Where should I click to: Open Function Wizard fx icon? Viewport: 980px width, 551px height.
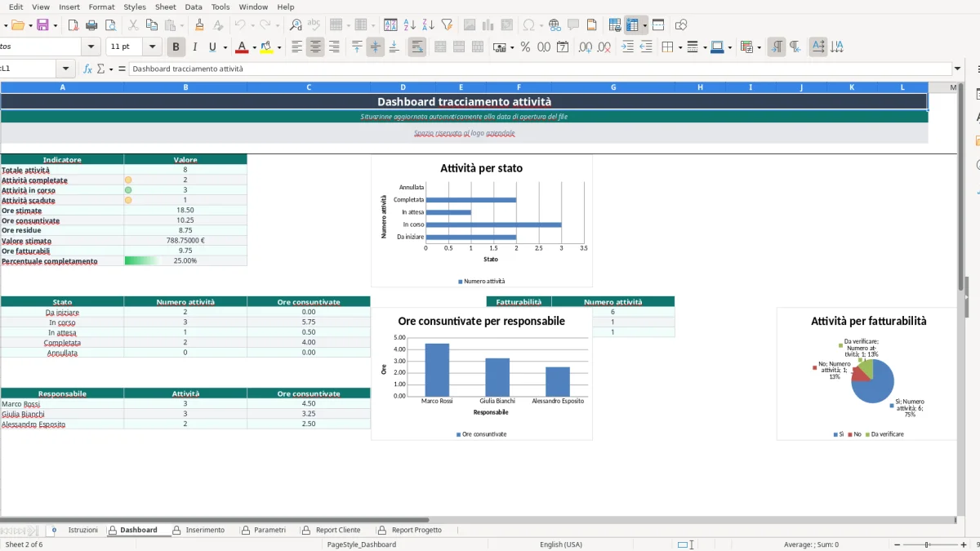pos(88,69)
